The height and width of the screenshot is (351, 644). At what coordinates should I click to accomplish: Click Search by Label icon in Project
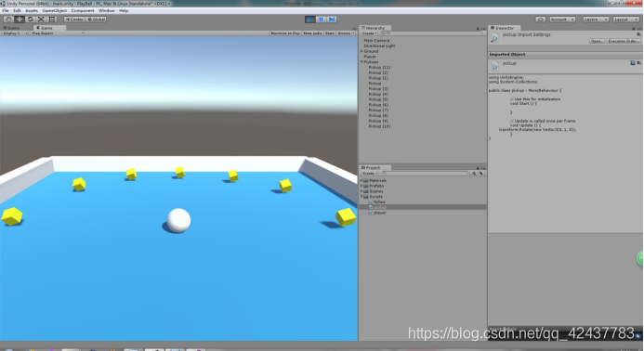(481, 174)
